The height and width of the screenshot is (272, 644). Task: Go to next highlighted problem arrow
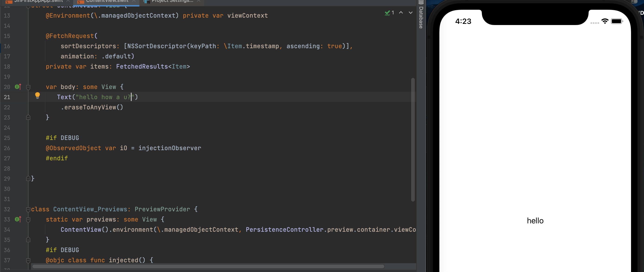410,13
